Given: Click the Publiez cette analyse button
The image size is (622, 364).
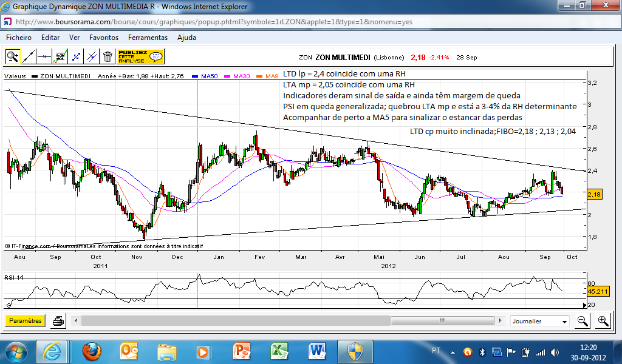Looking at the screenshot, I should [141, 56].
